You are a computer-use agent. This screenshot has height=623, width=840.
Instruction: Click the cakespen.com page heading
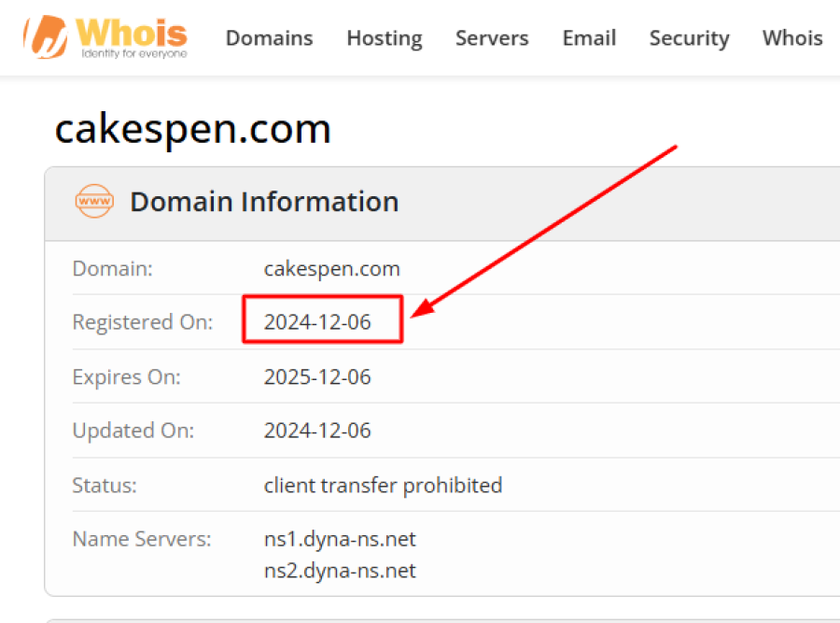(193, 129)
